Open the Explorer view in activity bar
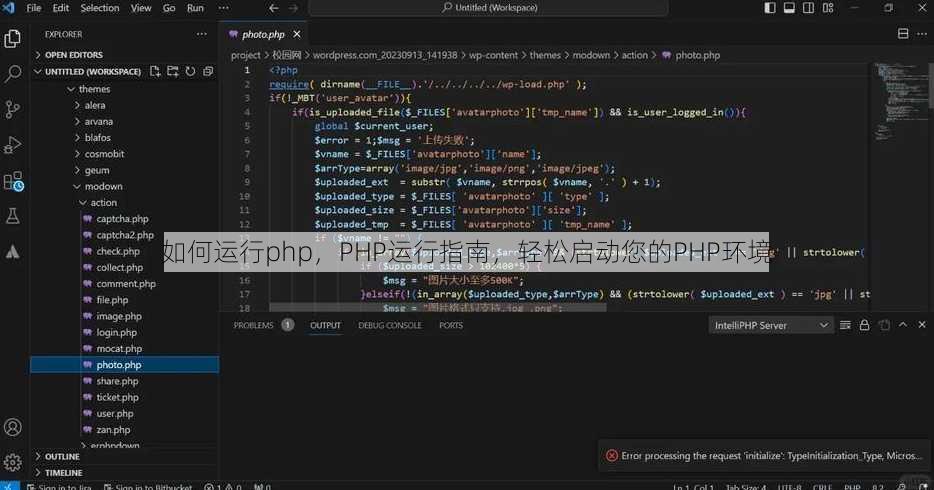Viewport: 934px width, 490px height. pos(13,39)
